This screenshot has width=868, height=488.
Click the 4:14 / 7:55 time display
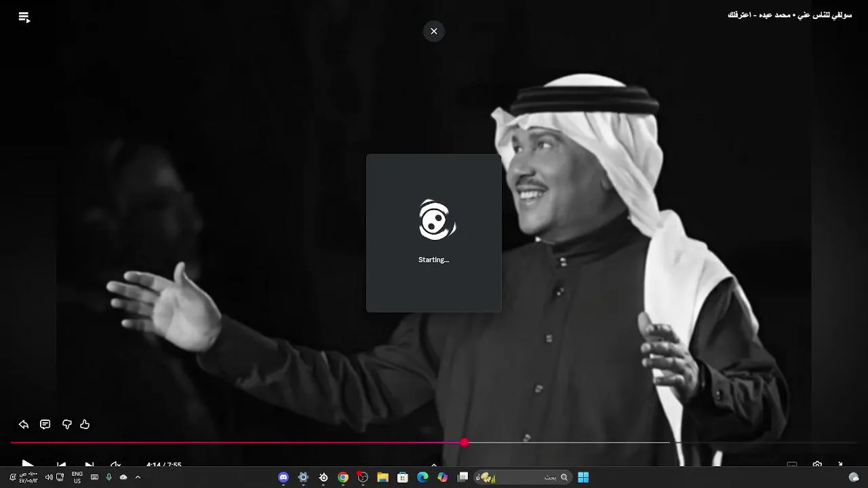point(163,465)
